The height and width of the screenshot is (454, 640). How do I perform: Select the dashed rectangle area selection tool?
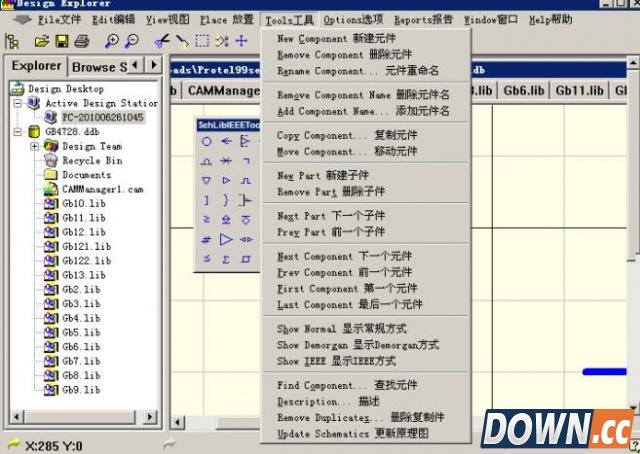(202, 41)
